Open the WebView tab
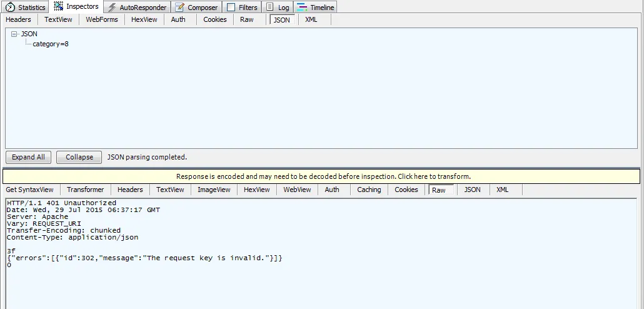 click(298, 190)
